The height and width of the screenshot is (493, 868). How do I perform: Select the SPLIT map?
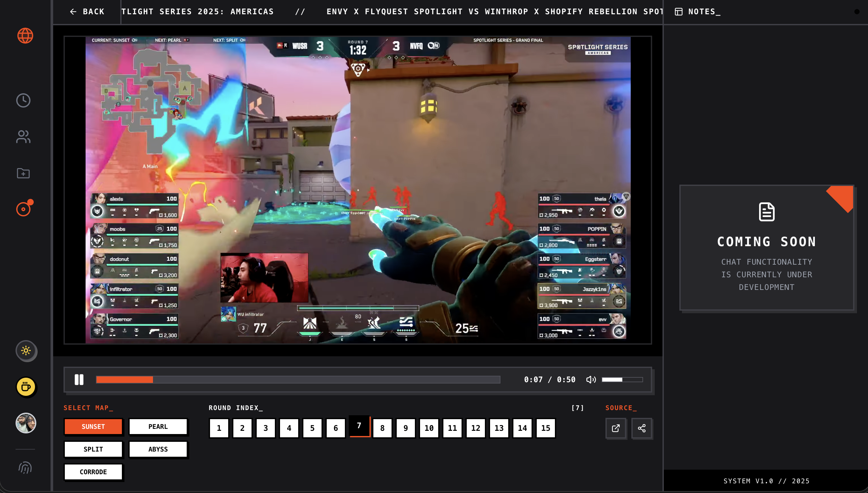(93, 449)
